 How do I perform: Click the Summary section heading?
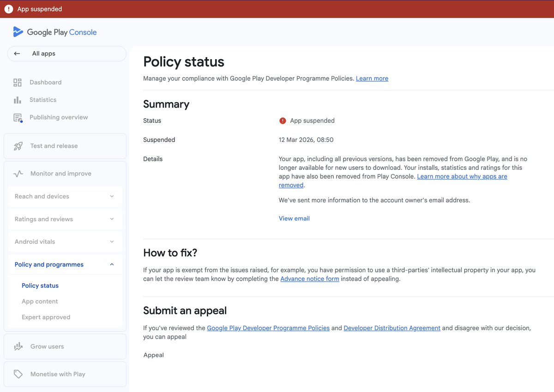point(166,104)
